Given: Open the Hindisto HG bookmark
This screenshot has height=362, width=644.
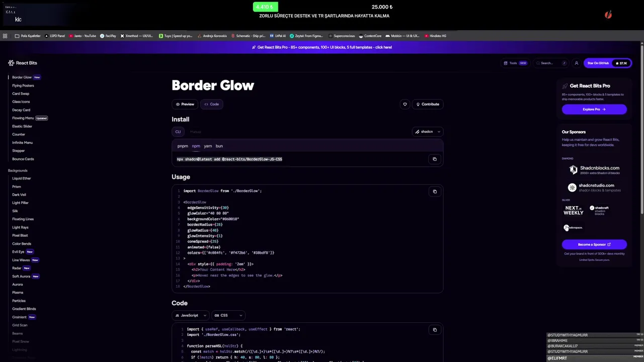Looking at the screenshot, I should coord(436,36).
